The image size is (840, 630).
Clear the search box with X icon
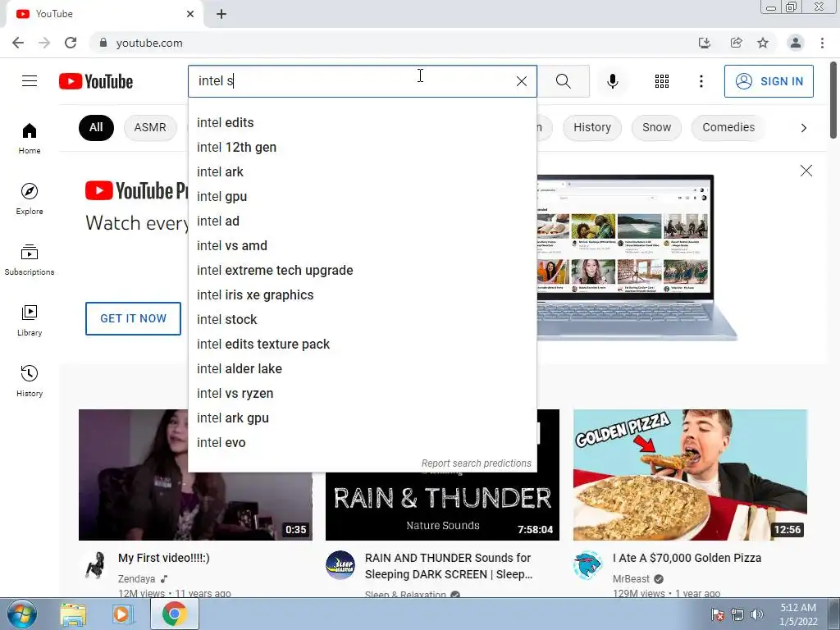pyautogui.click(x=521, y=81)
